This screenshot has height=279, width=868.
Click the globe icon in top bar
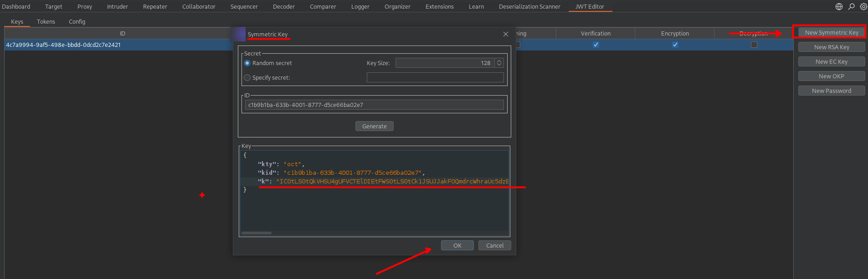839,6
